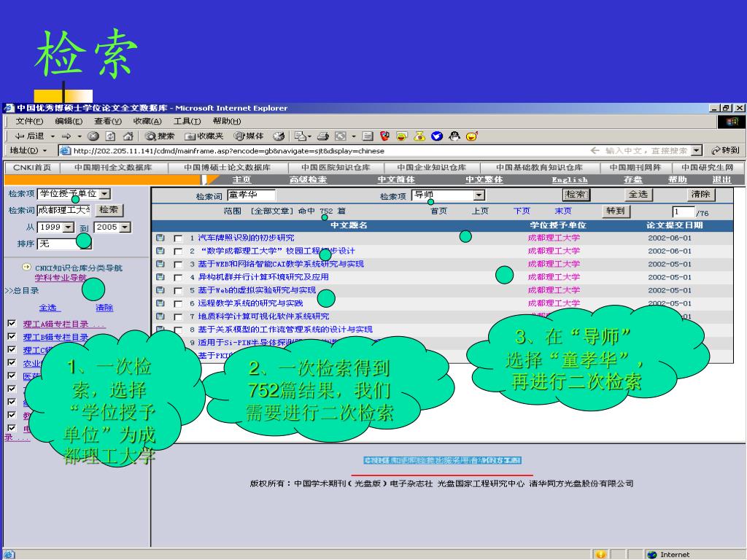The height and width of the screenshot is (560, 747).
Task: Open the Chinese search box dropdown arrow
Action: pyautogui.click(x=697, y=150)
